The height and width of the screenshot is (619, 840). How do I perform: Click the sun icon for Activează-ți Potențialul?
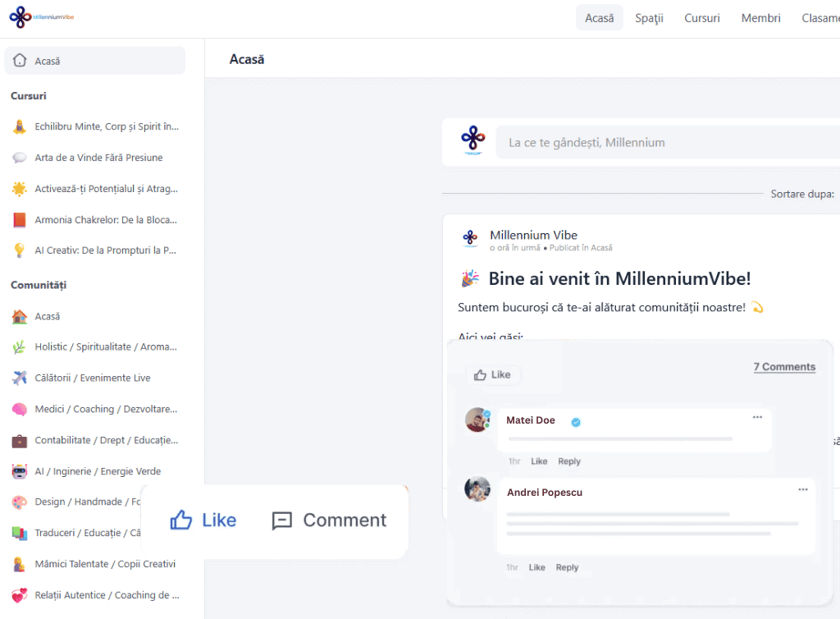coord(20,189)
